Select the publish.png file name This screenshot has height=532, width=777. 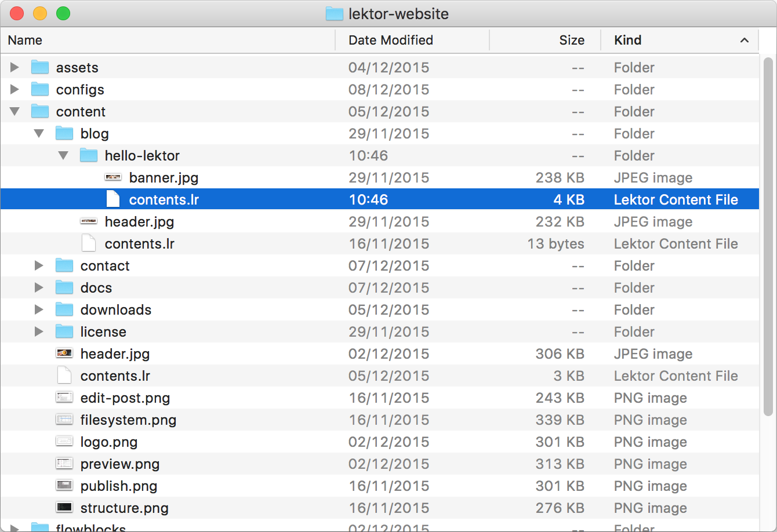[119, 486]
